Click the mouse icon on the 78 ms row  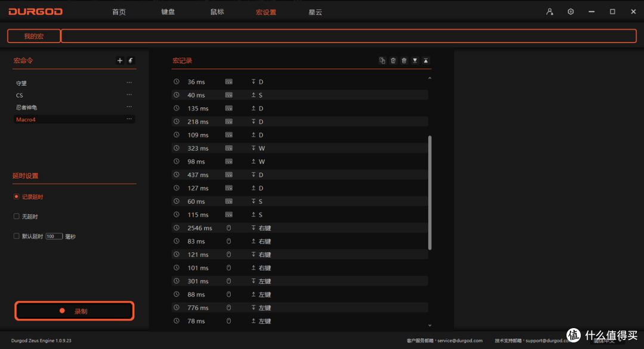(229, 321)
